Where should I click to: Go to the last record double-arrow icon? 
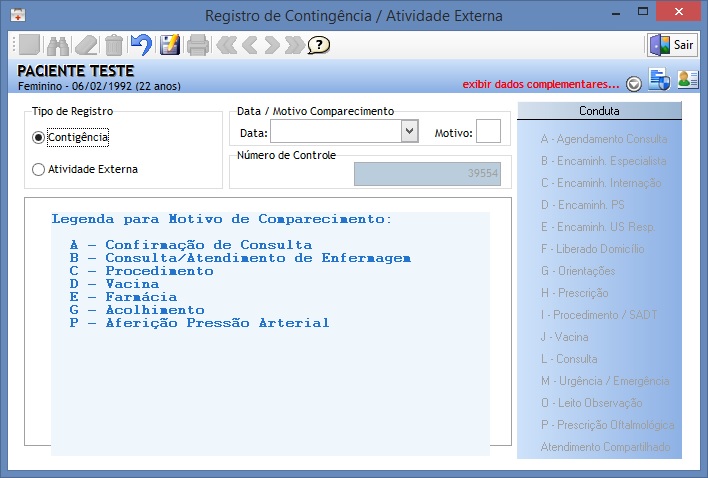[x=295, y=45]
